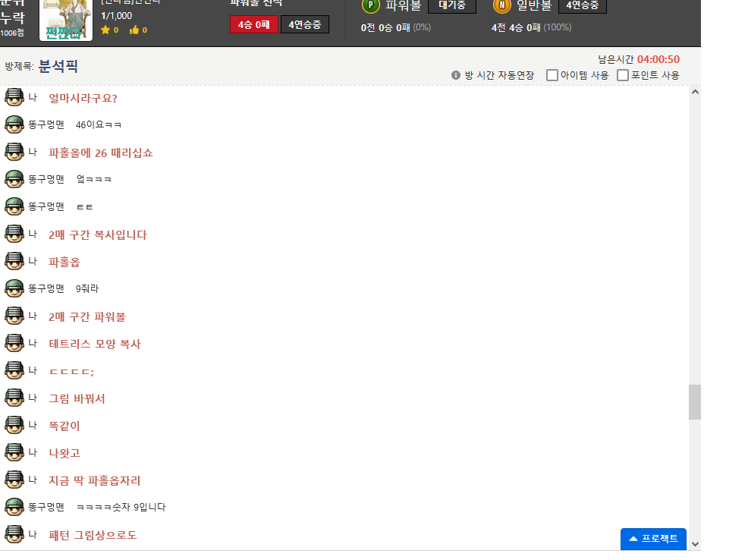The image size is (748, 560).
Task: Enable the 포인트 사용 checkbox
Action: [x=623, y=75]
